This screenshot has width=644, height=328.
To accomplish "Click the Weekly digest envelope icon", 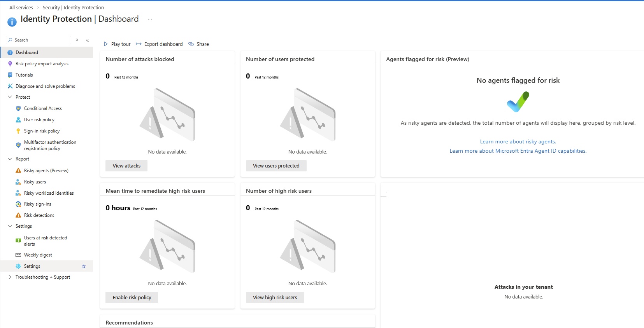I will point(18,255).
